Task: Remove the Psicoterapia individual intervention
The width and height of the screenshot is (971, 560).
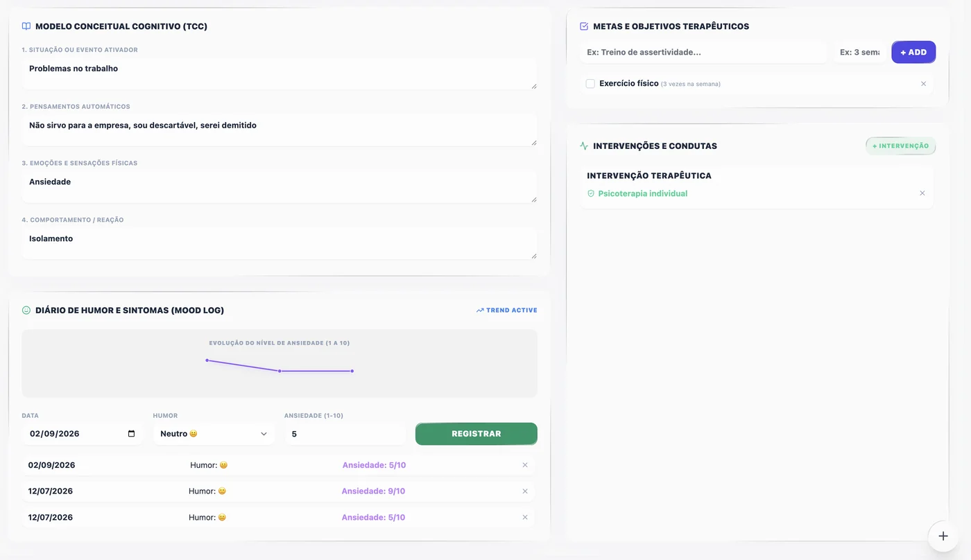Action: coord(922,193)
